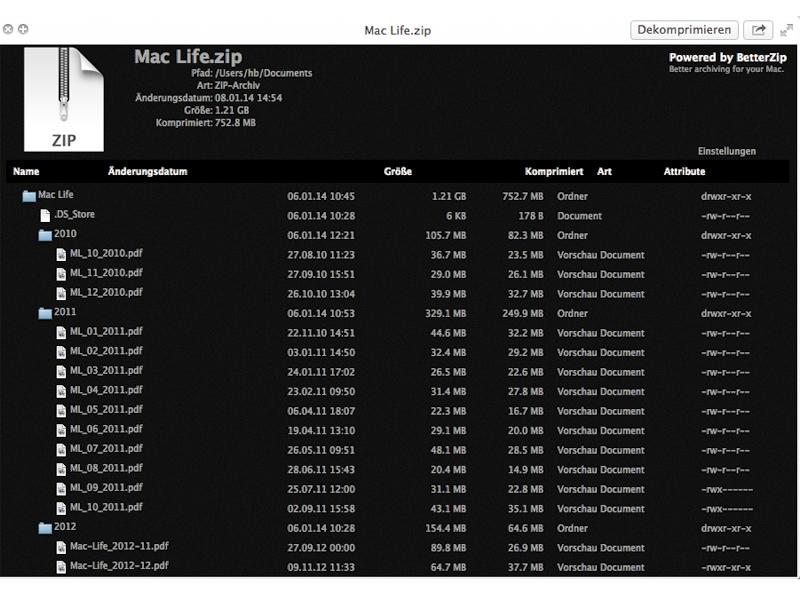
Task: Click the date 25.07.11 12:00
Action: tap(321, 489)
